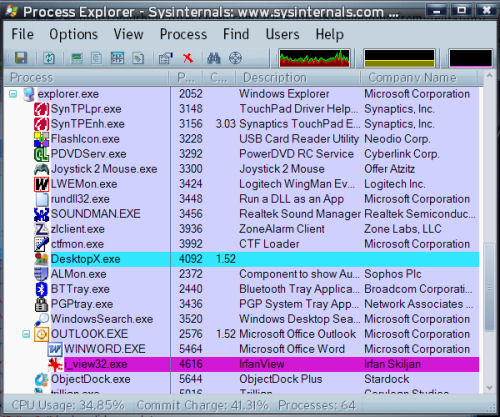Open the Help menu
This screenshot has width=500, height=417.
tap(329, 34)
